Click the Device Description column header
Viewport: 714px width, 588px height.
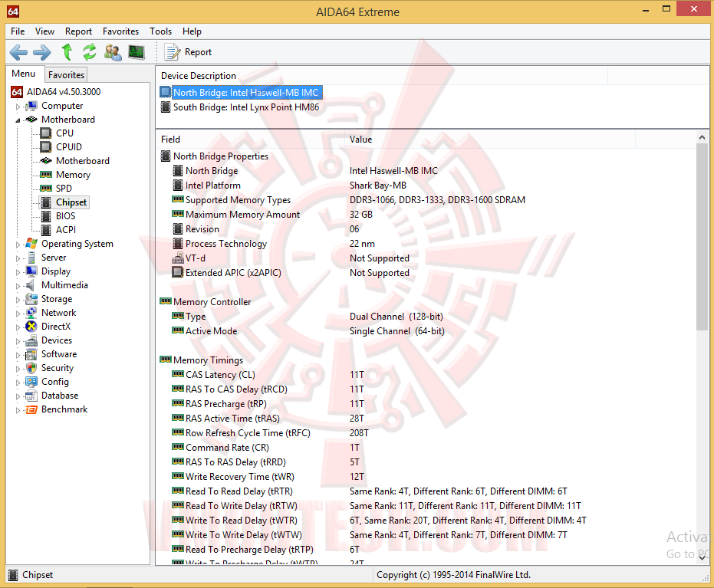(x=382, y=76)
